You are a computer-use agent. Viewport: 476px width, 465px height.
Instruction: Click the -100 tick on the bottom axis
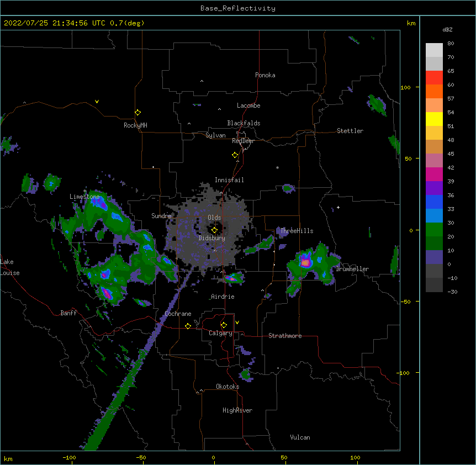(x=69, y=457)
